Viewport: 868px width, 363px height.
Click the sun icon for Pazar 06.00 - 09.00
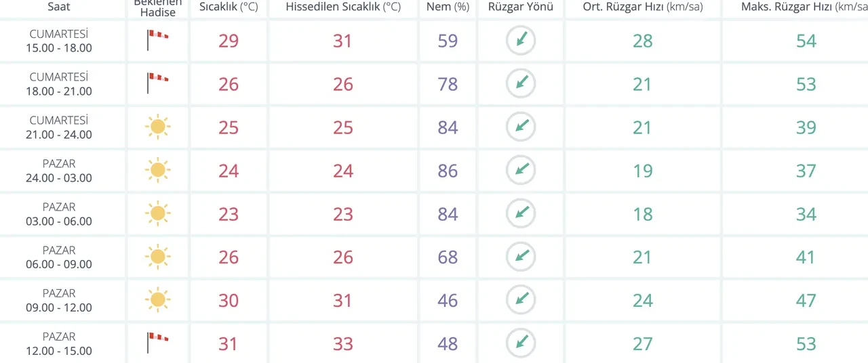click(157, 257)
